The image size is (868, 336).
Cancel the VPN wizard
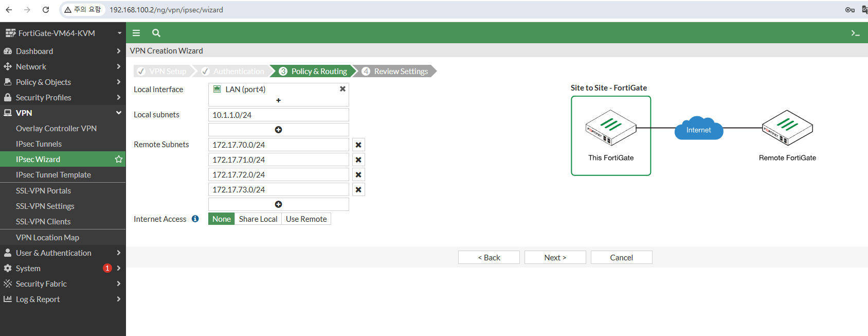(x=622, y=257)
